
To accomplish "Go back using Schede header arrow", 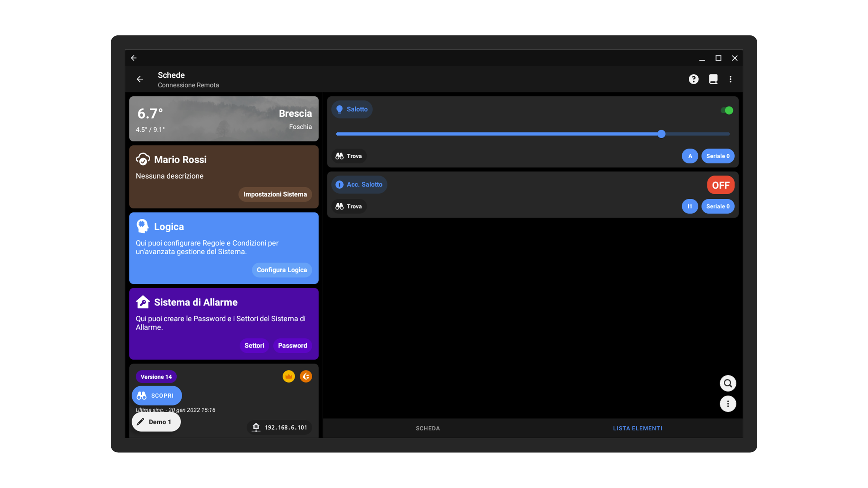I will [140, 79].
